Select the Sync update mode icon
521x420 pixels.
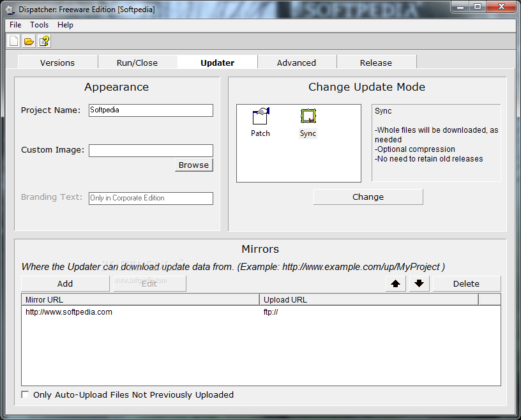308,123
